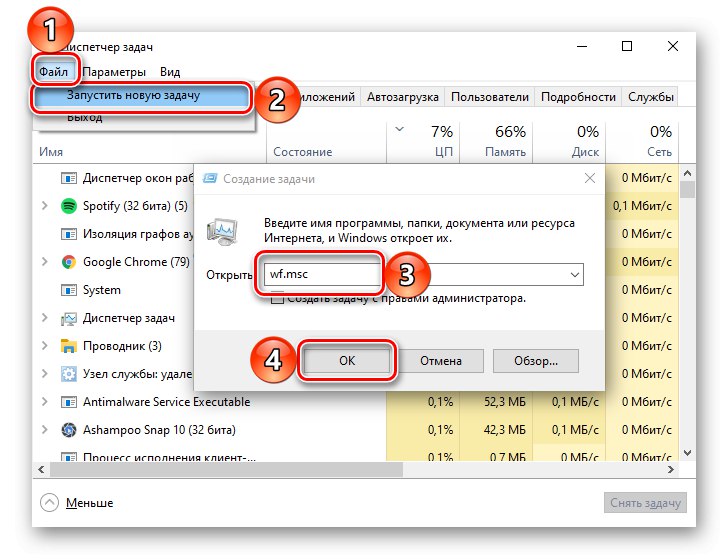Screen dimensions: 728x559
Task: Expand the Узел службы process row
Action: (45, 374)
